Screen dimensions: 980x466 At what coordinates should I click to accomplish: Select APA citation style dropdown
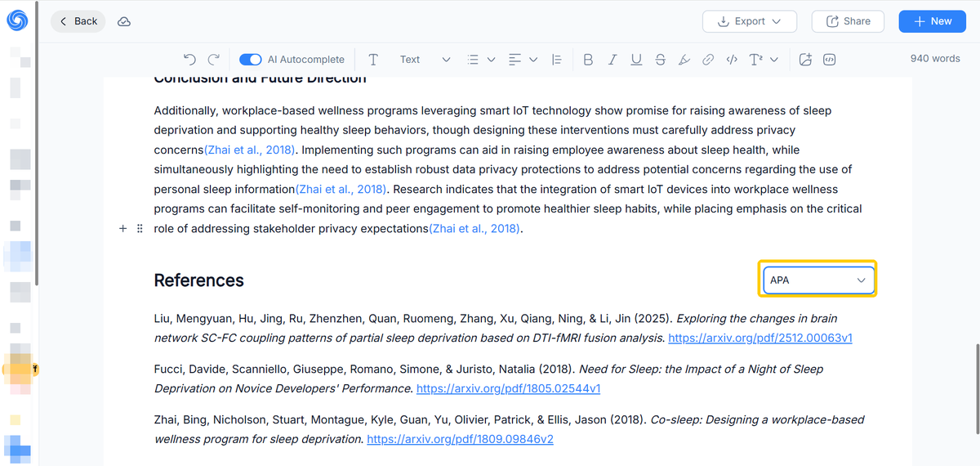817,280
